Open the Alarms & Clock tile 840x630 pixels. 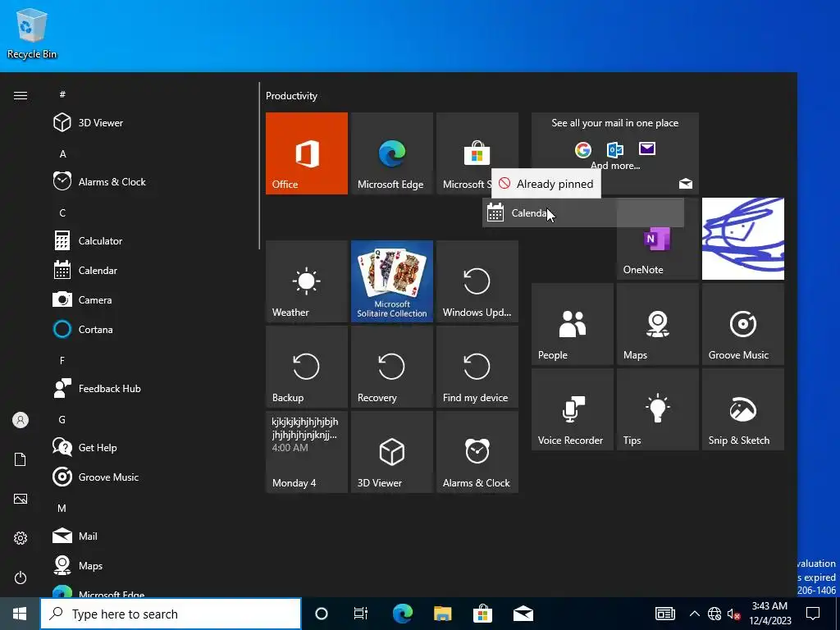[x=477, y=452]
